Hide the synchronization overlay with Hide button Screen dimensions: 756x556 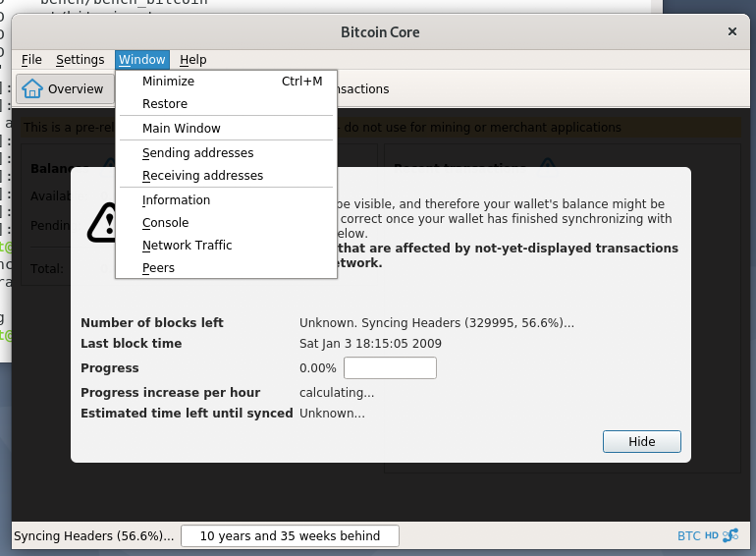coord(642,441)
